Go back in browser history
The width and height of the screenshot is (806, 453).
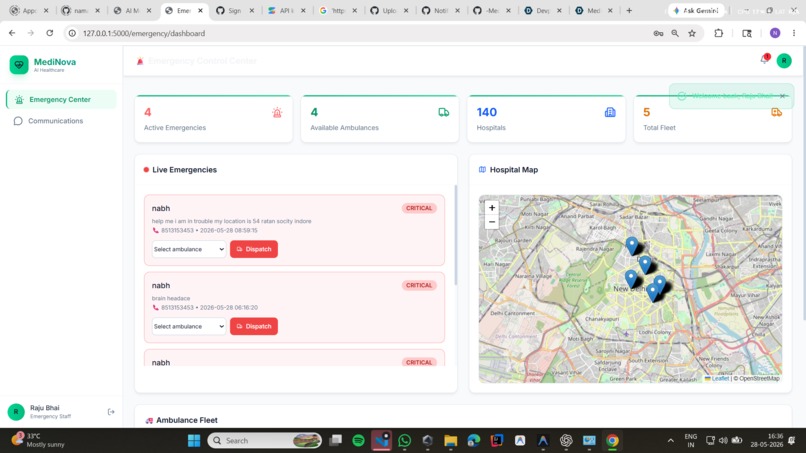(12, 33)
